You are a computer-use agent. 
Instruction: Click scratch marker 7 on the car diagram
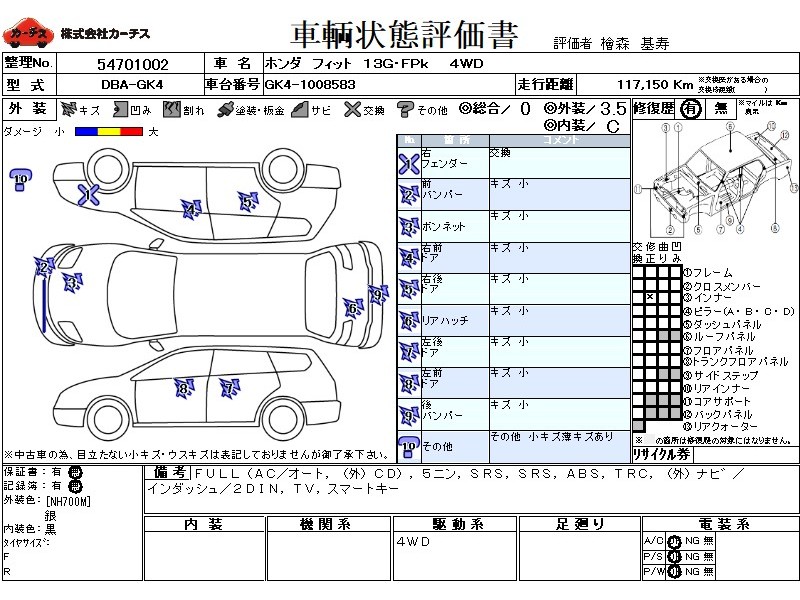point(230,388)
